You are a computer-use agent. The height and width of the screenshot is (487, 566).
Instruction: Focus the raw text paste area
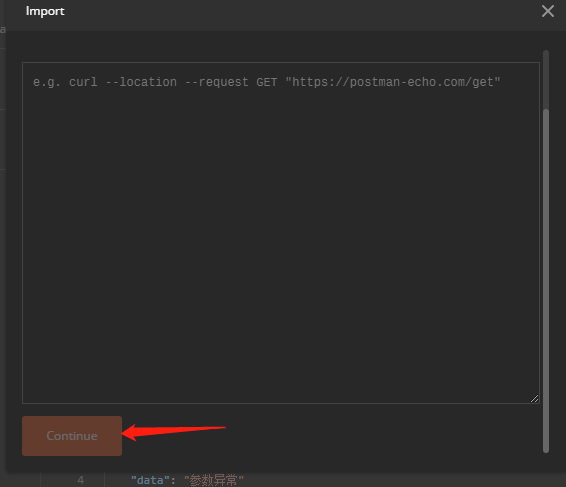(x=281, y=233)
